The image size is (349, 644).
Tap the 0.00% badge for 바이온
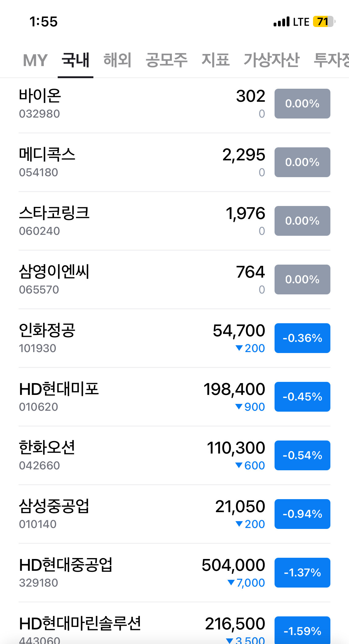coord(302,104)
